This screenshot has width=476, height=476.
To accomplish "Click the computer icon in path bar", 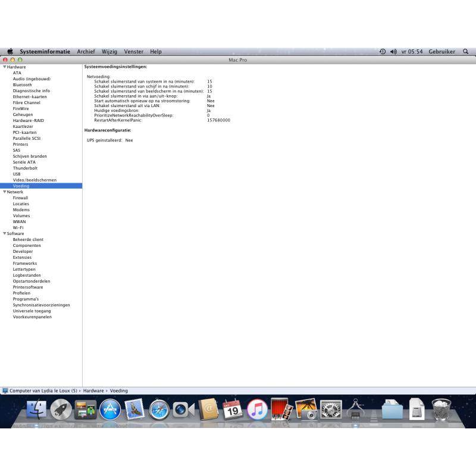I will pos(5,391).
